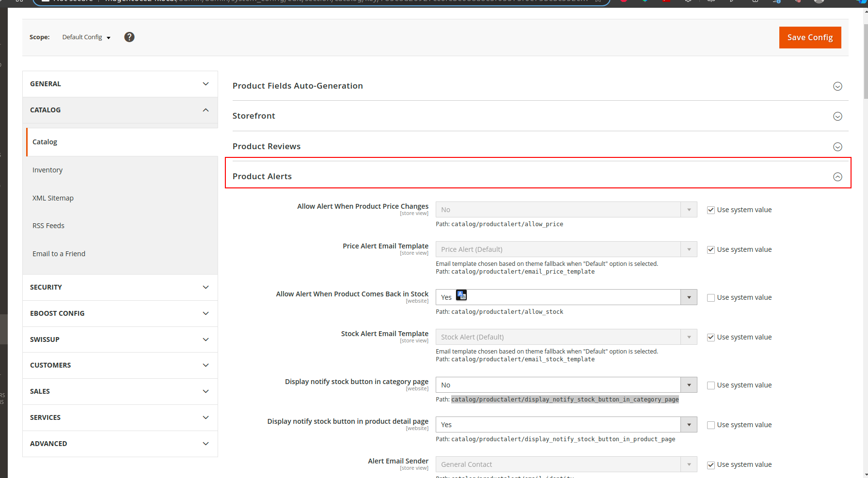Open Email to a Friend settings

click(59, 254)
